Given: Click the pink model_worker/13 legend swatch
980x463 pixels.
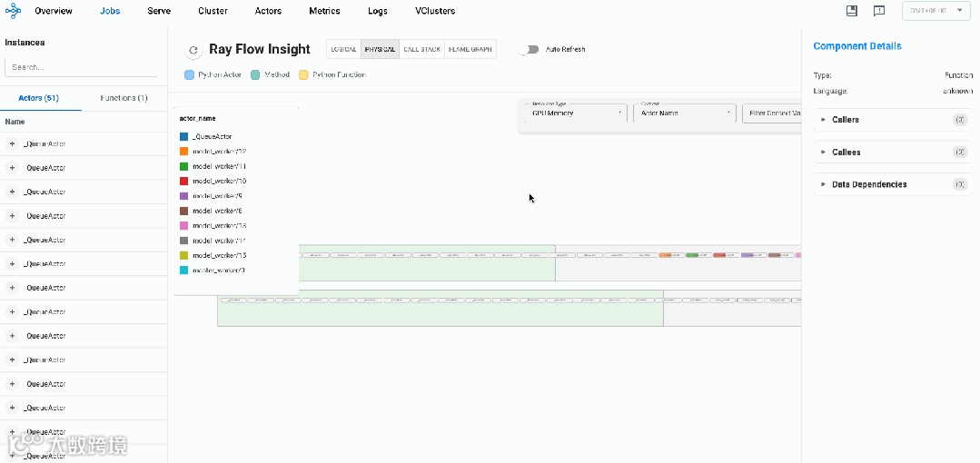Looking at the screenshot, I should click(183, 225).
